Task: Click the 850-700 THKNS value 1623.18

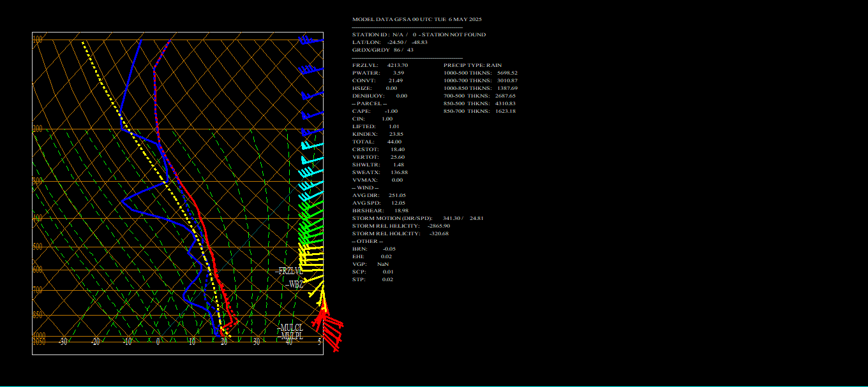Action: coord(505,111)
